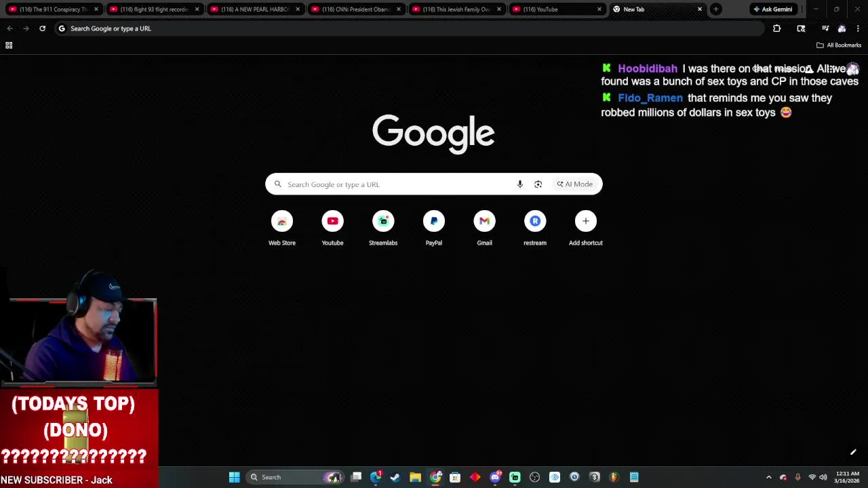This screenshot has height=488, width=868.
Task: Open the tab search icon in toolbar
Action: [x=801, y=28]
